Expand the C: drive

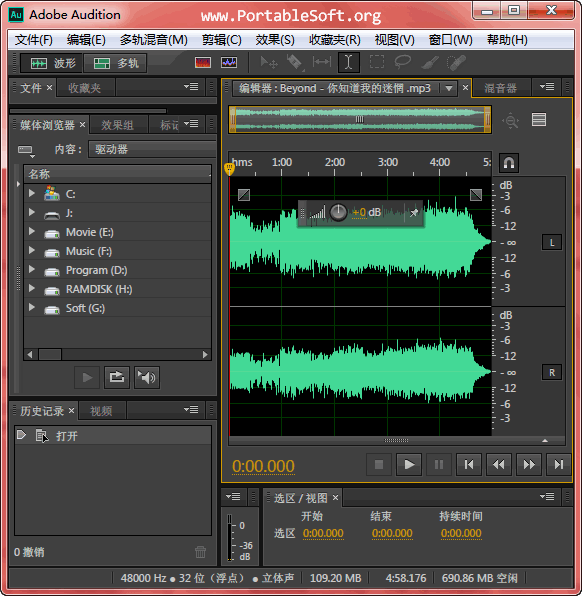pyautogui.click(x=32, y=193)
